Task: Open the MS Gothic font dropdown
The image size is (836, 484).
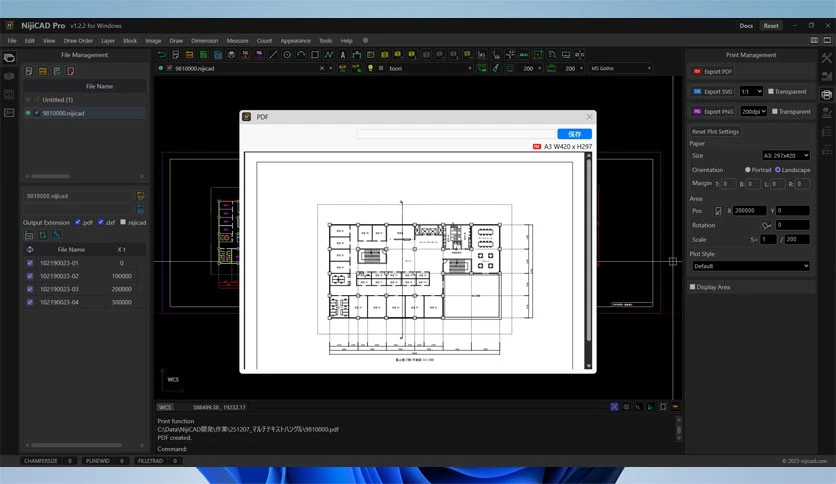Action: (621, 68)
